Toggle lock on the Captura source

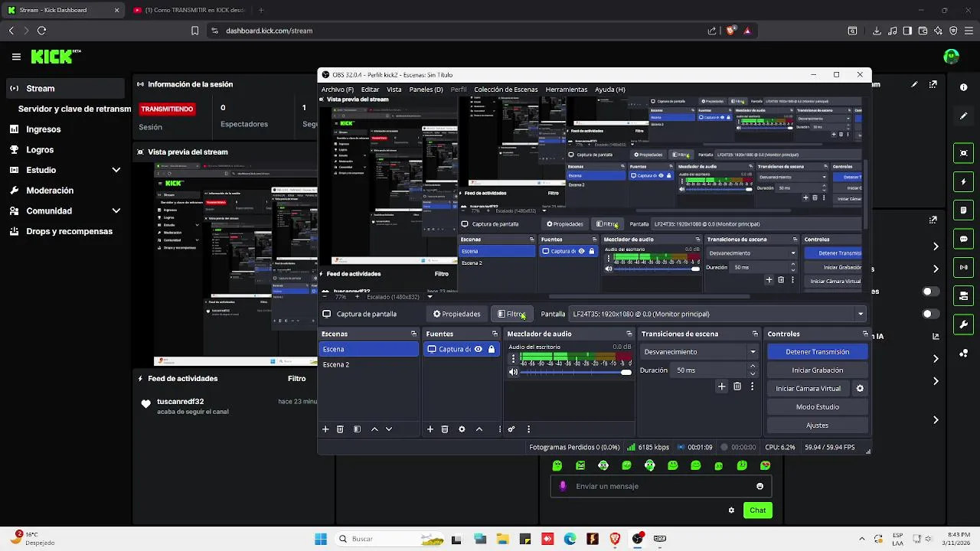pos(492,349)
